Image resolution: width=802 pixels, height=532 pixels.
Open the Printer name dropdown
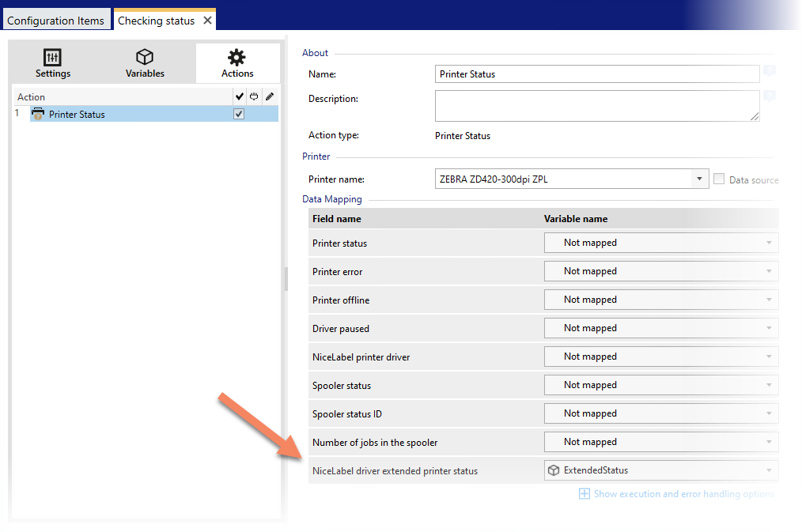699,178
